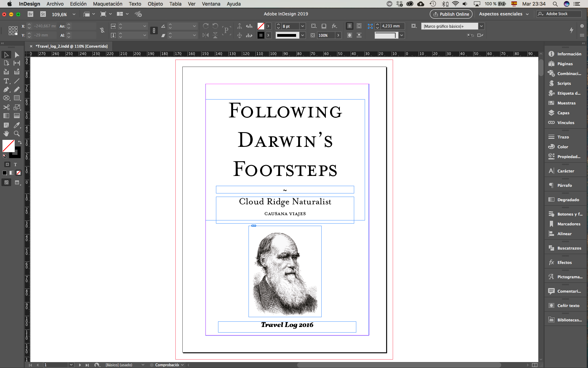Toggle constrain proportions chain link
The height and width of the screenshot is (368, 588).
[x=102, y=30]
